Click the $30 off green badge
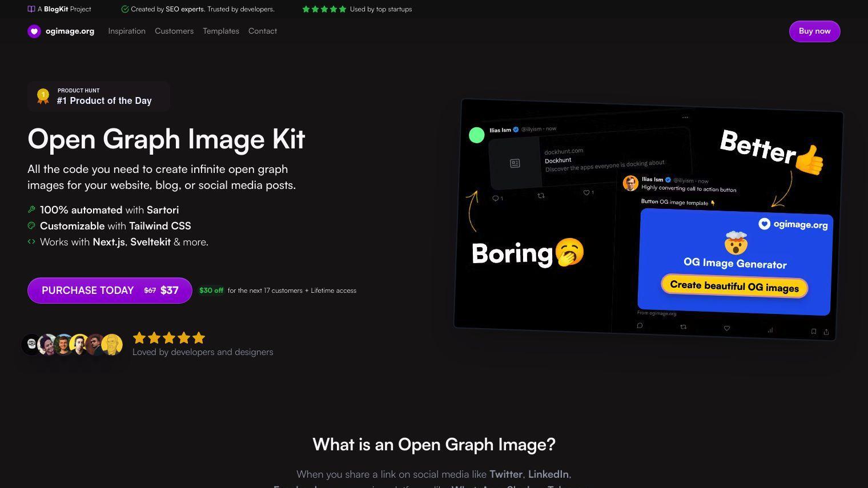This screenshot has height=488, width=868. [x=211, y=291]
